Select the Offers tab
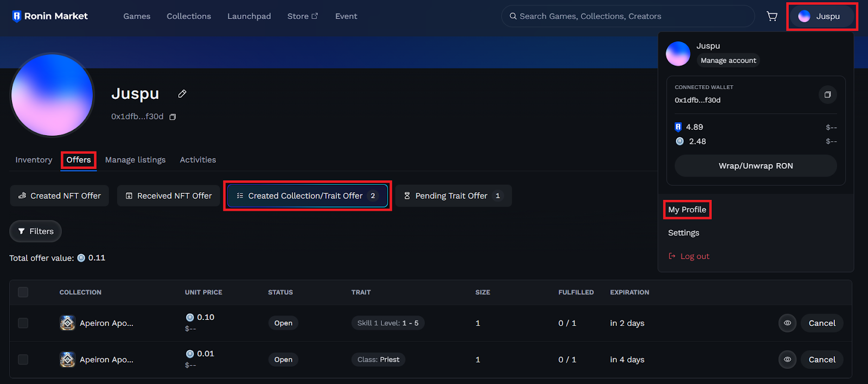 pyautogui.click(x=79, y=160)
